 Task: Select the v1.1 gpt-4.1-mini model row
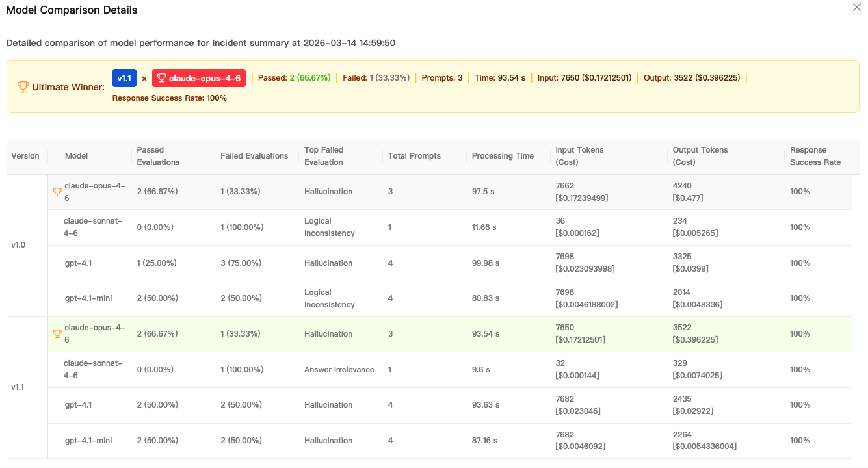pyautogui.click(x=88, y=441)
